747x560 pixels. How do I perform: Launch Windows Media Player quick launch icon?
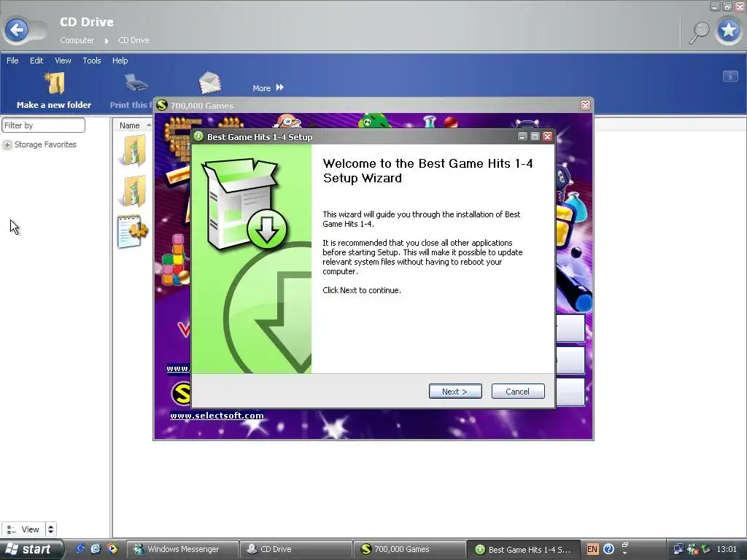[x=112, y=548]
